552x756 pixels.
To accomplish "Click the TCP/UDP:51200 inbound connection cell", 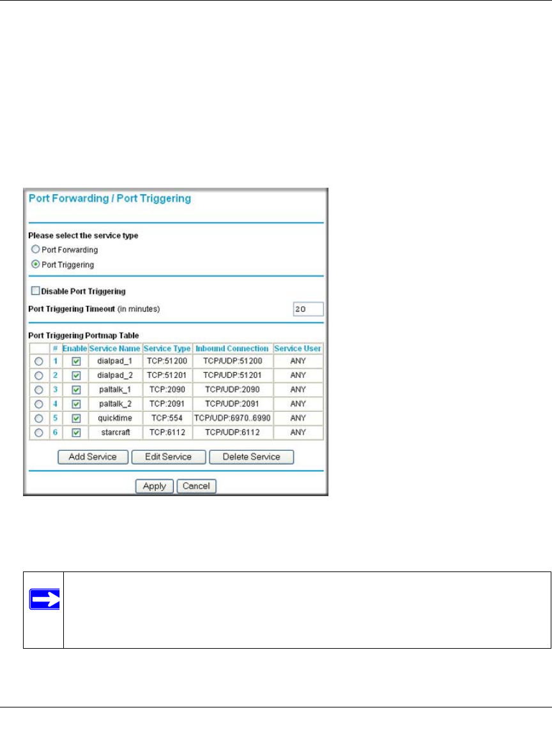I will (233, 361).
